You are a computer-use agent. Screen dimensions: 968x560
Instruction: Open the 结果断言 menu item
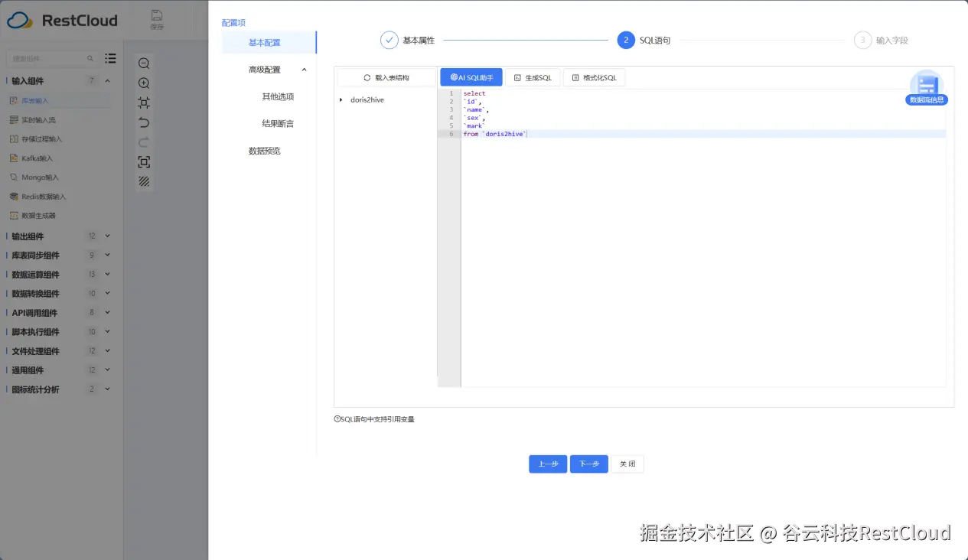278,123
